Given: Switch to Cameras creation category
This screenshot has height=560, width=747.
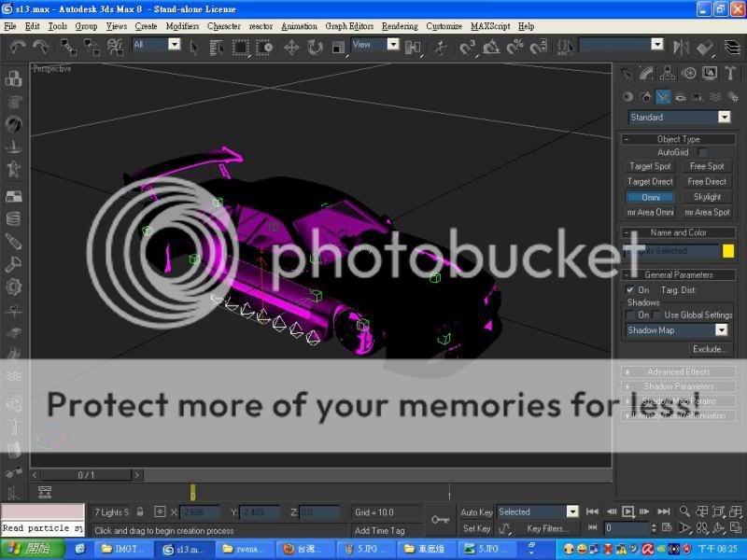Looking at the screenshot, I should 680,97.
